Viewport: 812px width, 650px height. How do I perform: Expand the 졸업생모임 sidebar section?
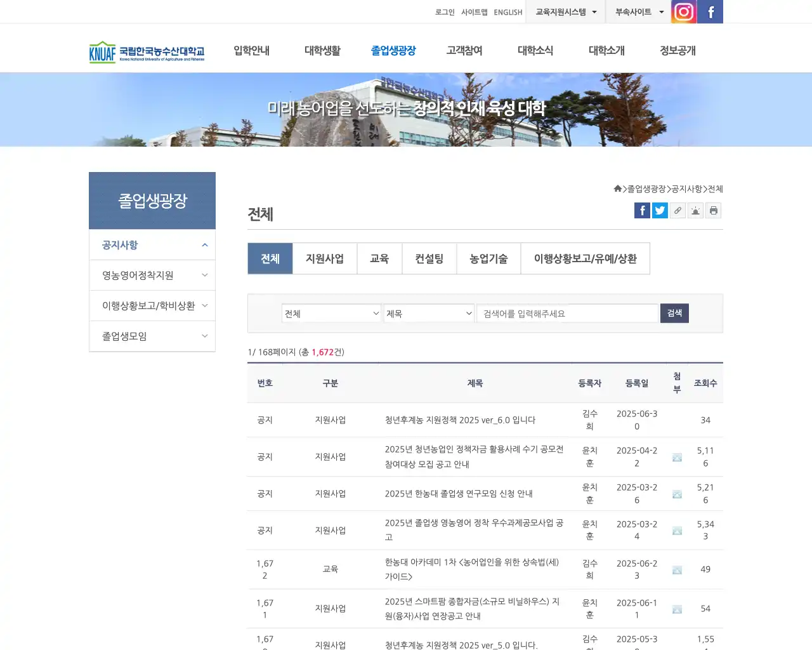[152, 336]
